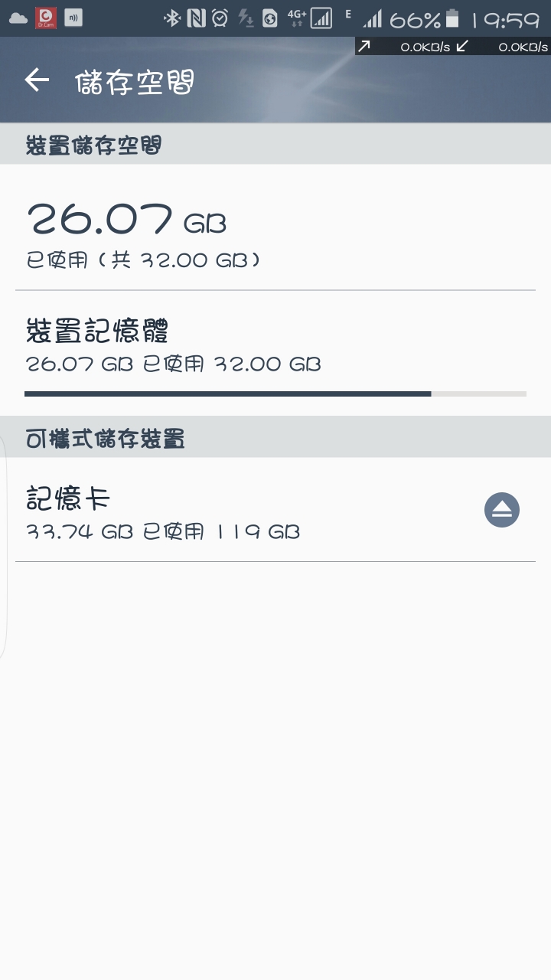
Task: Tap the mobile signal strength bars
Action: click(373, 18)
